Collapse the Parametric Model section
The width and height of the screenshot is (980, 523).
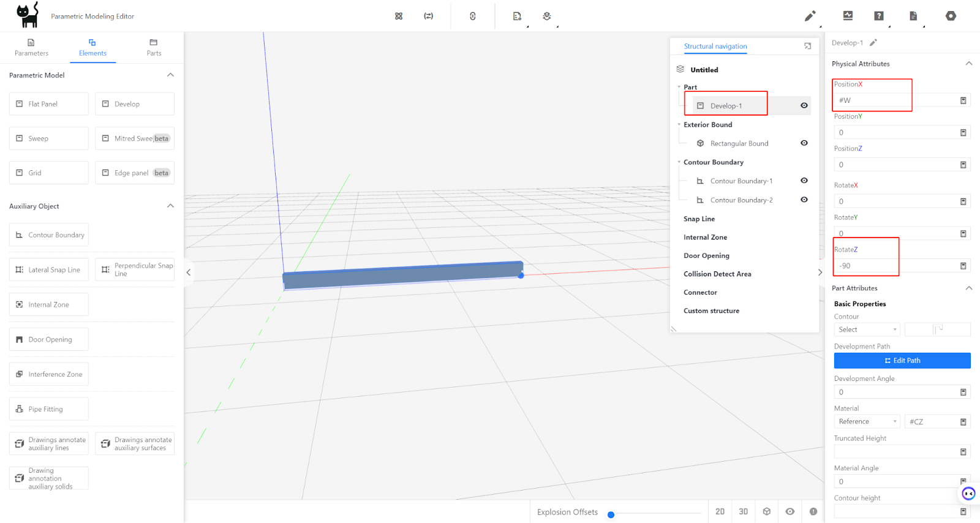pyautogui.click(x=170, y=75)
